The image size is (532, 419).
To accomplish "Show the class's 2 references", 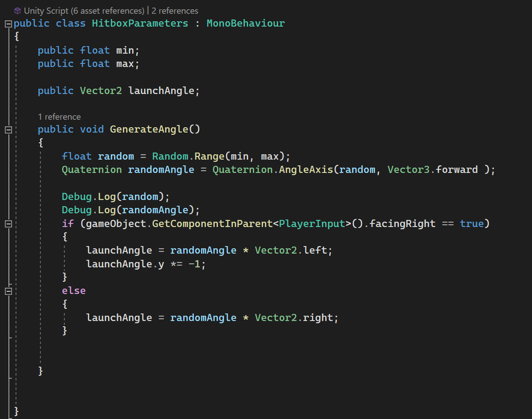I will pyautogui.click(x=175, y=11).
